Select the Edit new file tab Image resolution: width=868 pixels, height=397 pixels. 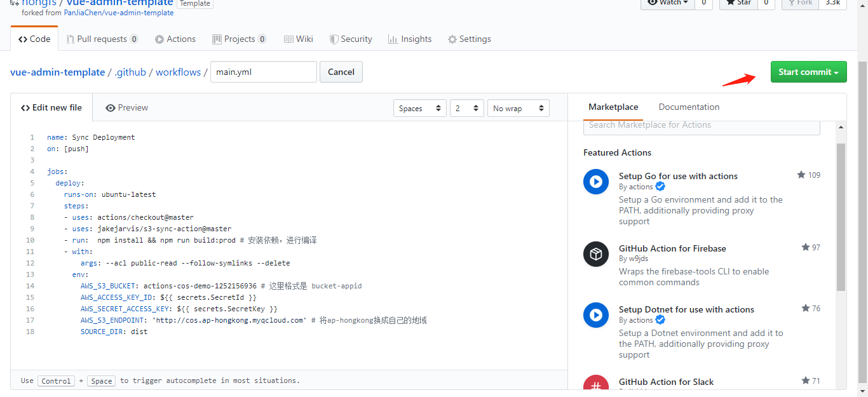[x=51, y=107]
